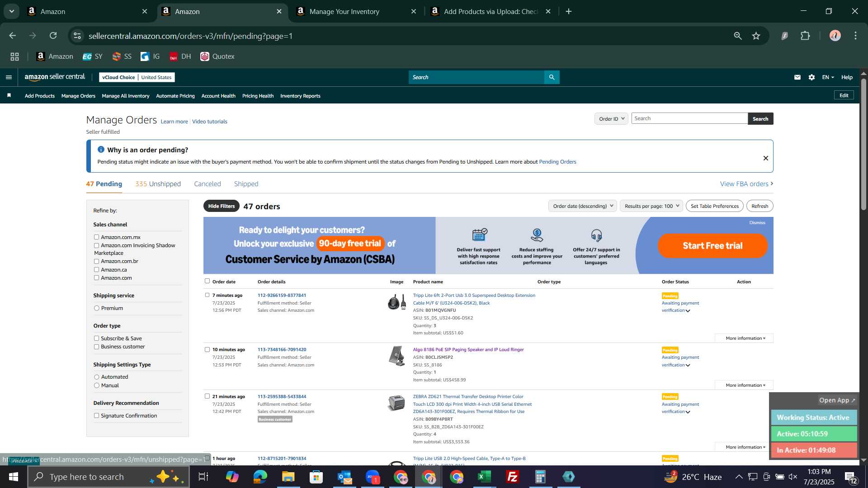The width and height of the screenshot is (868, 488).
Task: Open a new browser tab with plus
Action: 569,11
